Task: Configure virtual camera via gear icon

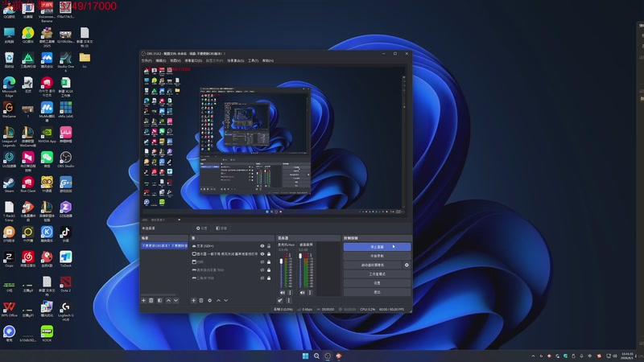Action: pyautogui.click(x=407, y=265)
